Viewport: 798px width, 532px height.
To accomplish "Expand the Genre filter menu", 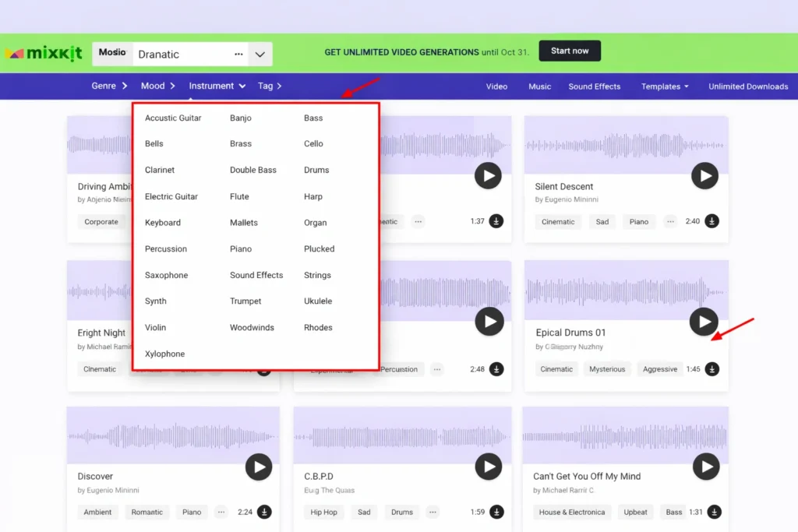I will [x=109, y=86].
